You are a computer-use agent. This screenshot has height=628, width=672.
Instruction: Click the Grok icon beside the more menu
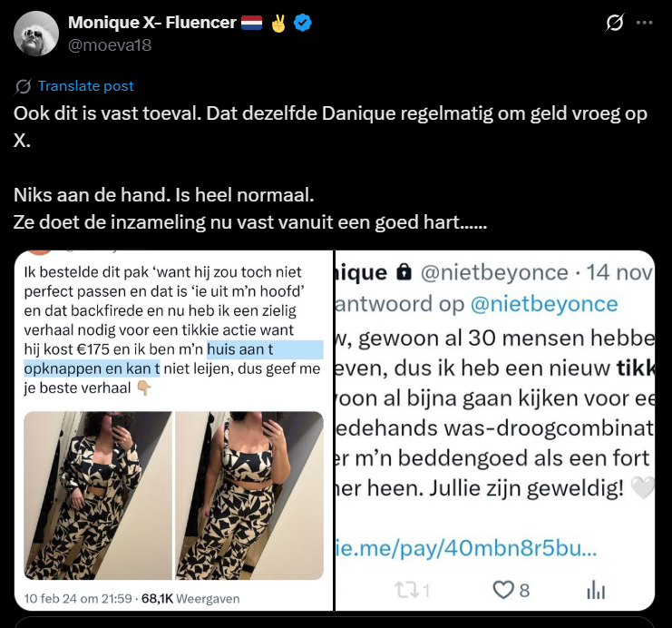coord(614,23)
